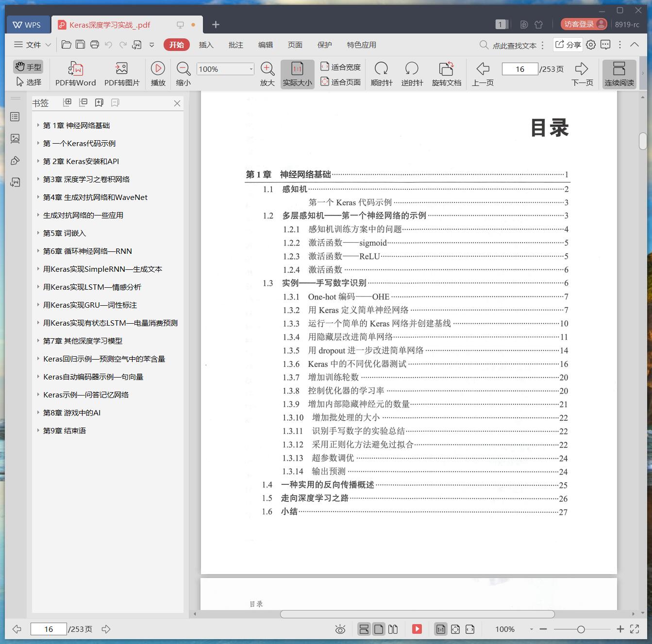Screen dimensions: 652x644
Task: Open the outline list sidebar icon
Action: pos(15,116)
